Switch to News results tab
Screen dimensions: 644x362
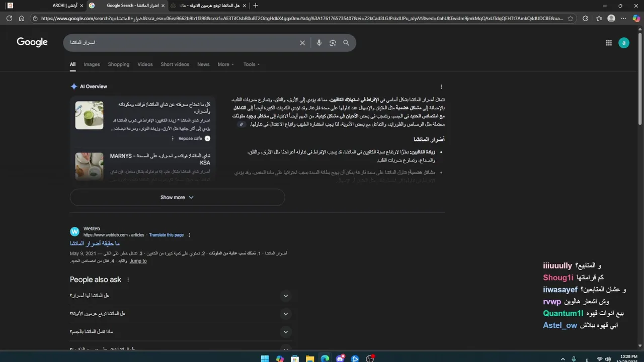(203, 64)
